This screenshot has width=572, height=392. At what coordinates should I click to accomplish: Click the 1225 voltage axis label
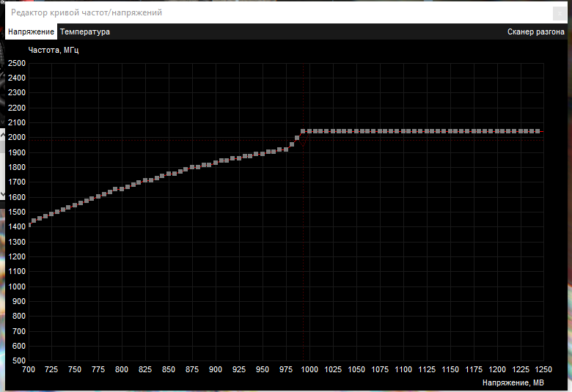[521, 369]
